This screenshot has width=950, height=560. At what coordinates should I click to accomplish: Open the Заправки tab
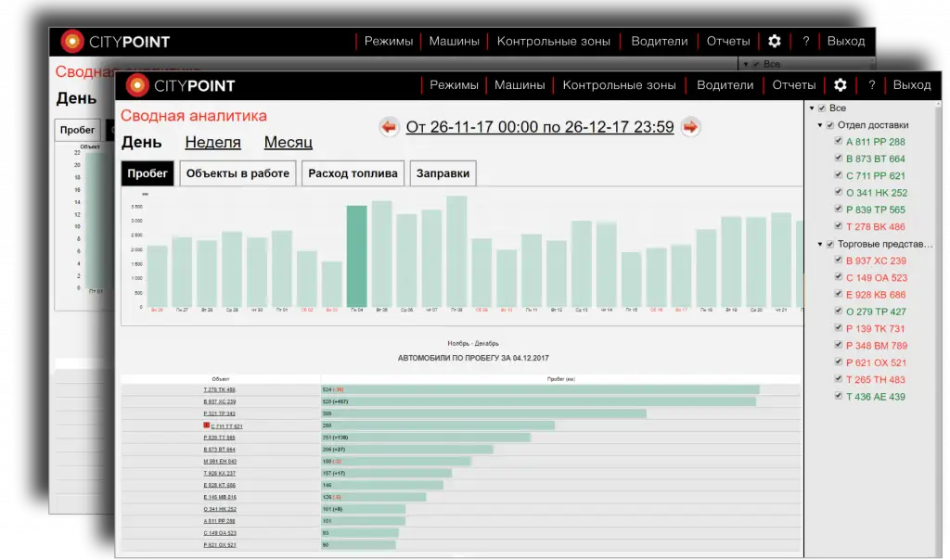point(443,173)
